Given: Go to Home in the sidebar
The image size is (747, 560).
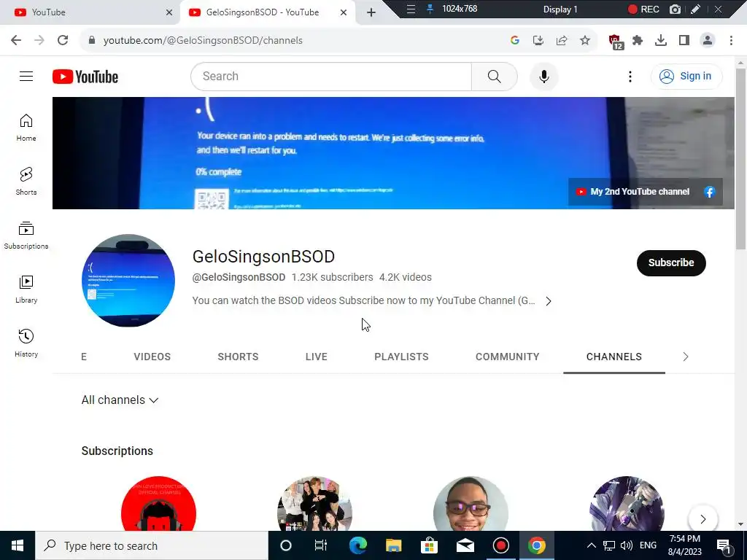Looking at the screenshot, I should click(x=26, y=128).
